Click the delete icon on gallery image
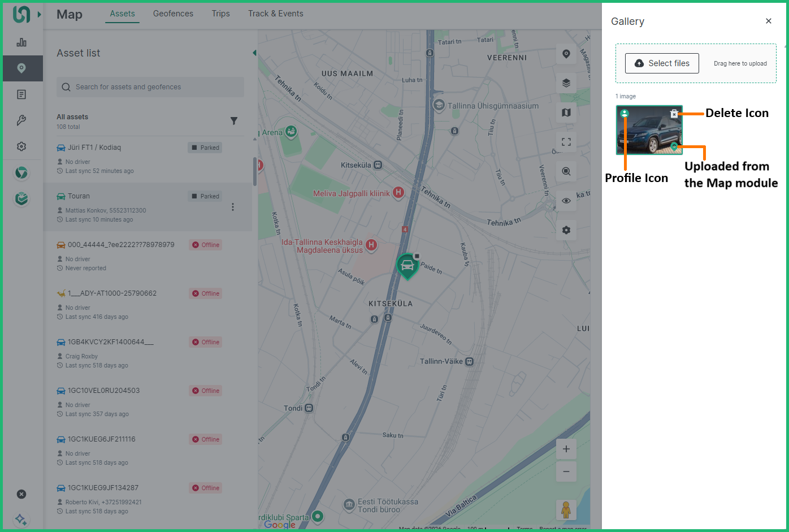 [x=674, y=114]
